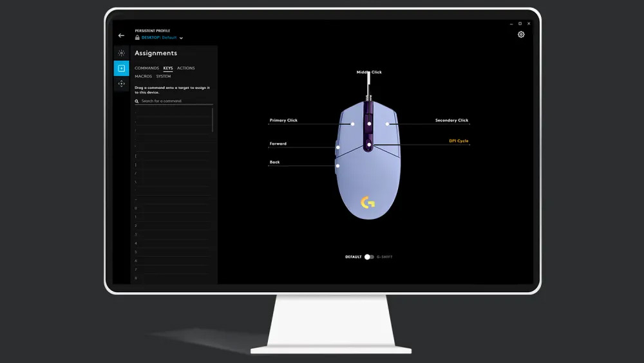Switch to the MACROS tab
The image size is (644, 363).
click(144, 77)
